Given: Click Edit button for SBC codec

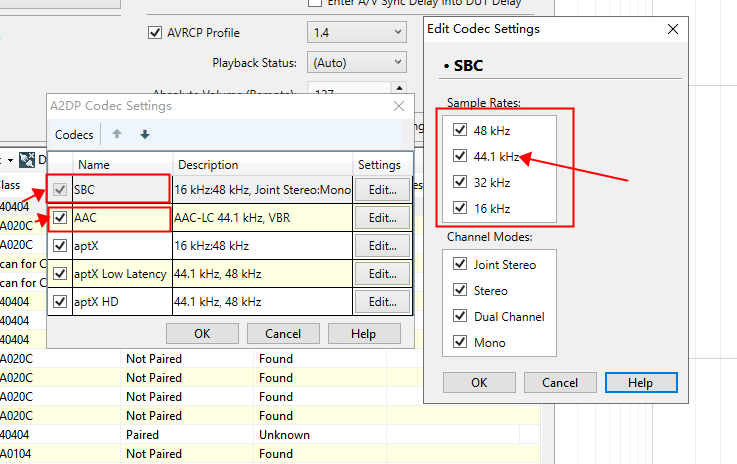Looking at the screenshot, I should pyautogui.click(x=382, y=190).
